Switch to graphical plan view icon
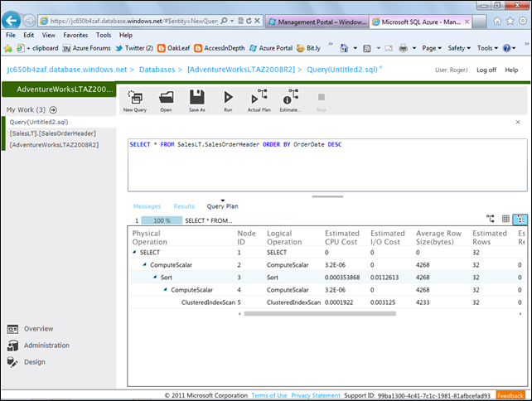 point(491,219)
